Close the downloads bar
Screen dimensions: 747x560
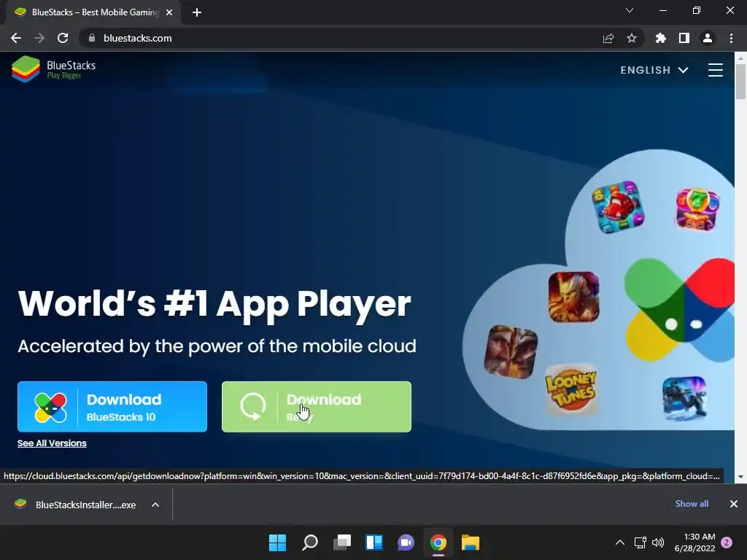click(734, 504)
